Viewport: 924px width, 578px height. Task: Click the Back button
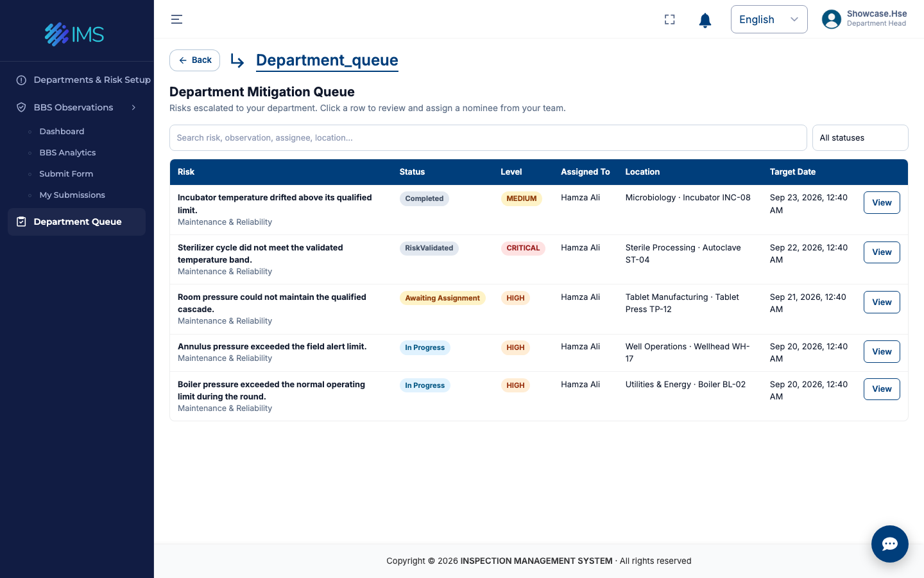click(x=194, y=60)
